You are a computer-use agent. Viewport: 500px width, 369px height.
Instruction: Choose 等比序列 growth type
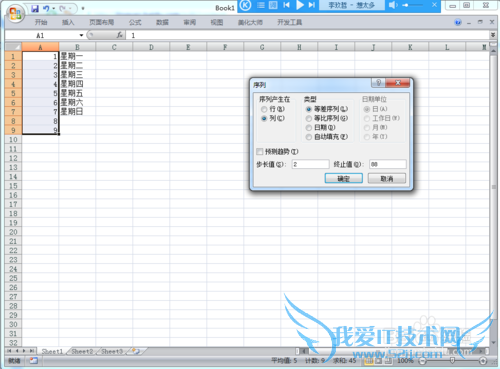pos(327,118)
